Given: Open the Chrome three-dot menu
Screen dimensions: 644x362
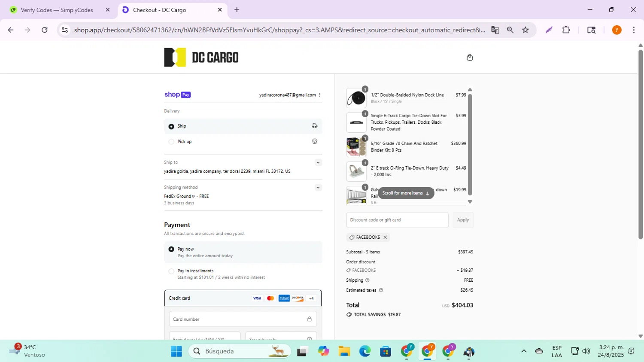Looking at the screenshot, I should click(634, 30).
